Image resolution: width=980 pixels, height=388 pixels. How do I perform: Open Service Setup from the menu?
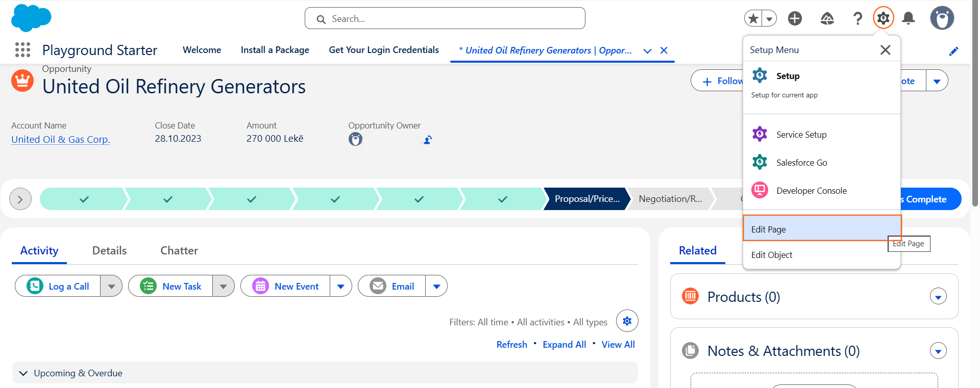pyautogui.click(x=821, y=135)
